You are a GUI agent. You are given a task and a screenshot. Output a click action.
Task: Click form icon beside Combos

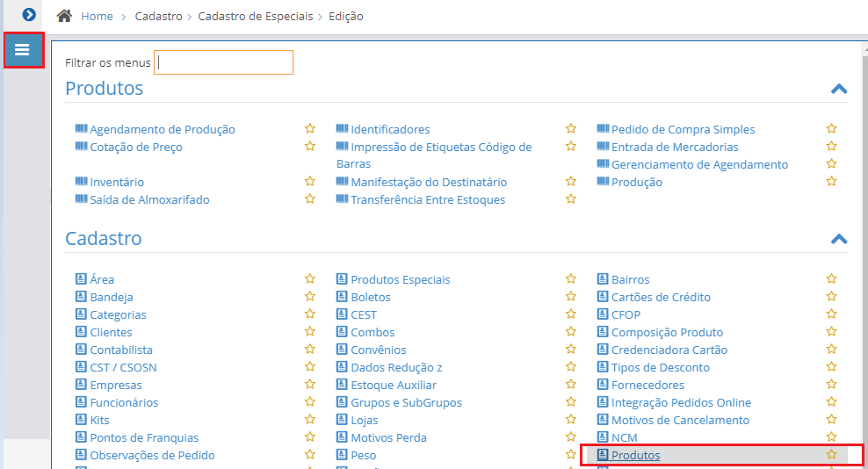point(342,332)
